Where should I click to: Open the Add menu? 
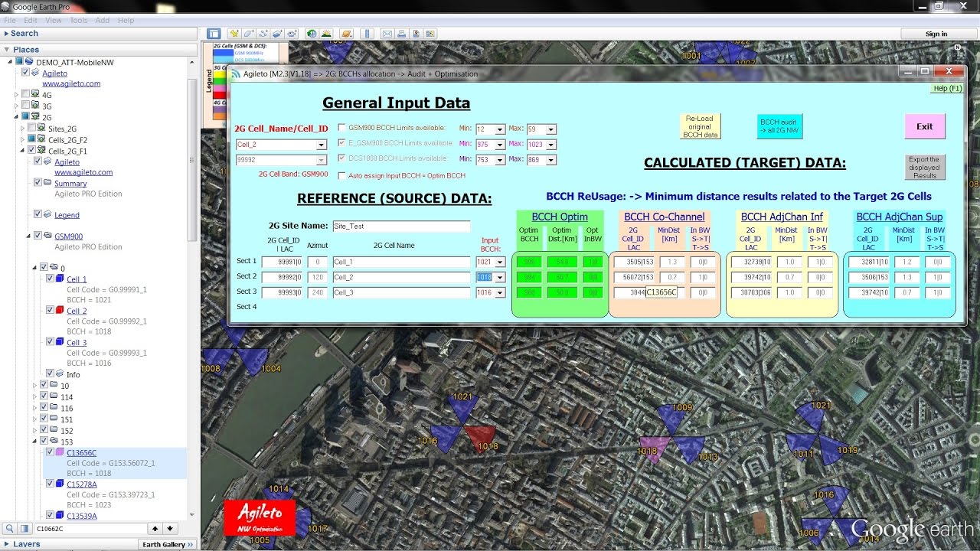(103, 20)
